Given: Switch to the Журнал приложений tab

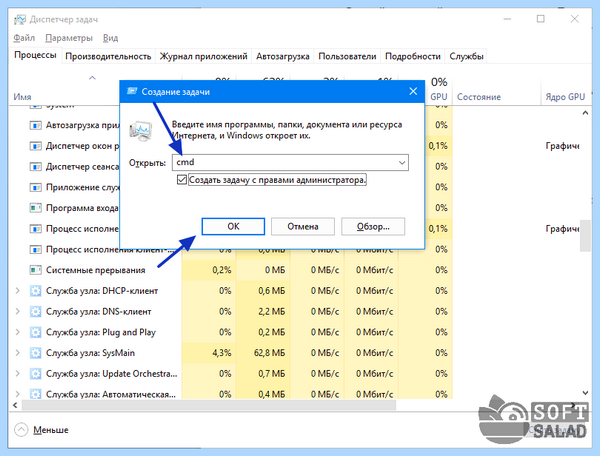Looking at the screenshot, I should [x=204, y=56].
